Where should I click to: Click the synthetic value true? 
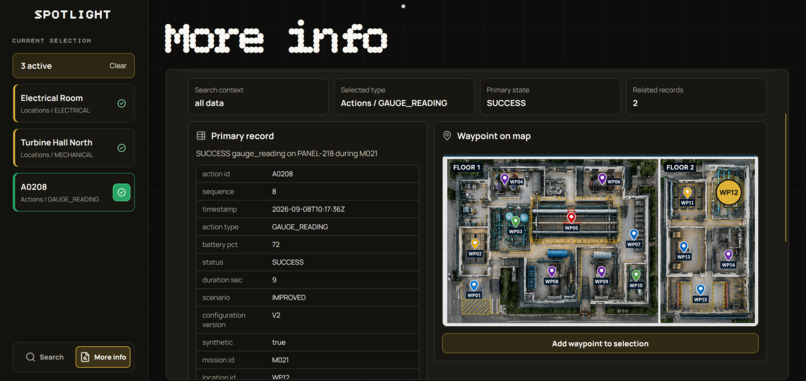[279, 342]
